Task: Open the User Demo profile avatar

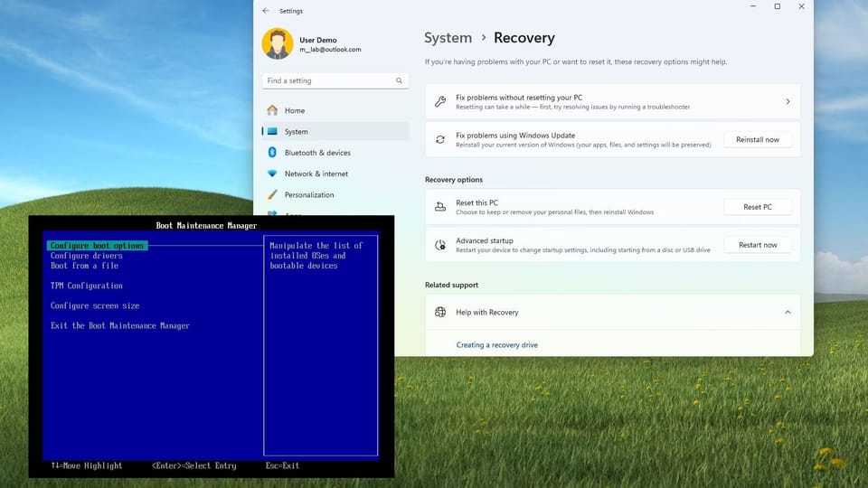Action: tap(278, 43)
